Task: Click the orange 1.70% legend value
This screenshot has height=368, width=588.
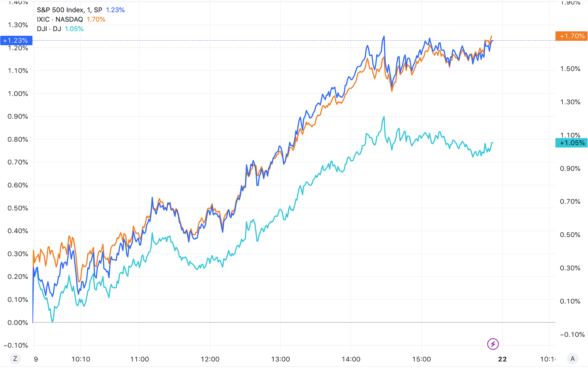Action: tap(96, 19)
